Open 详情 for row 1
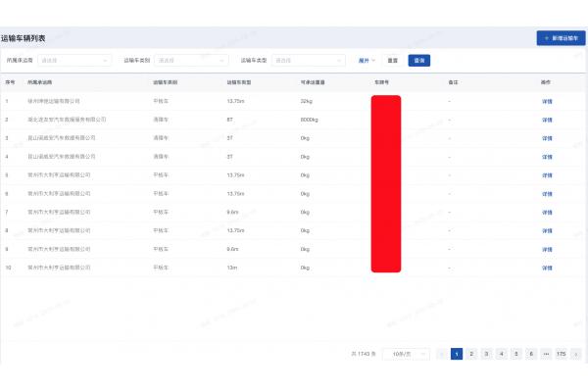Screen dimensions: 588x392 coord(547,101)
